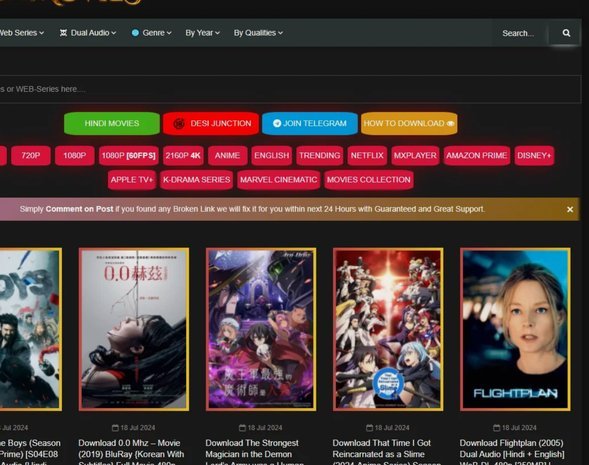Image resolution: width=589 pixels, height=465 pixels.
Task: Focus the top Search input field
Action: point(520,33)
